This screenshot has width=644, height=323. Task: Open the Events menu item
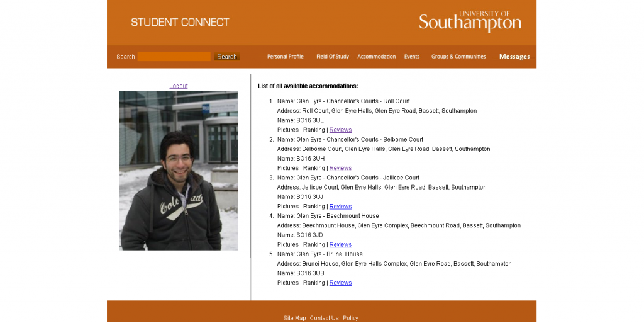[x=411, y=57]
